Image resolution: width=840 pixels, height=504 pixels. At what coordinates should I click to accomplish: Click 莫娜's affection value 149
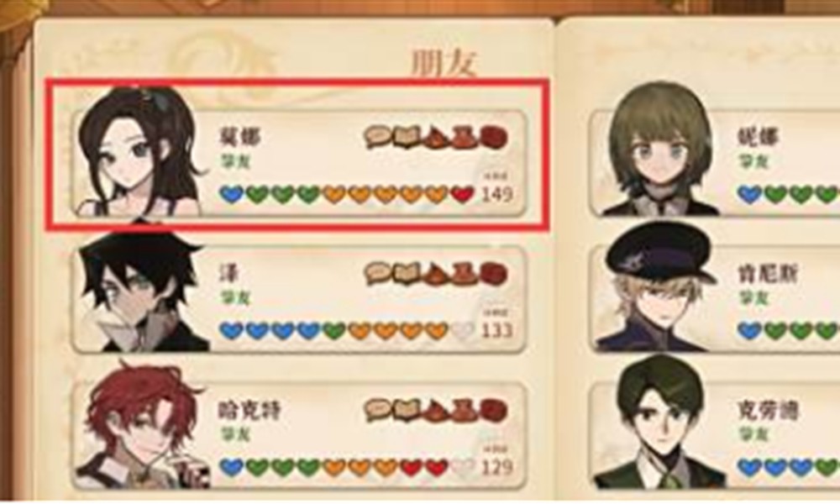point(497,194)
